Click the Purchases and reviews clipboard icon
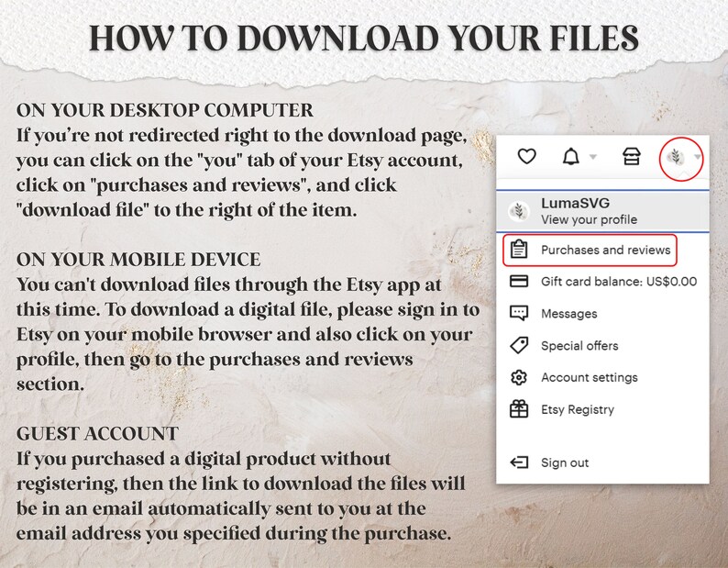728x568 pixels. pyautogui.click(x=519, y=250)
